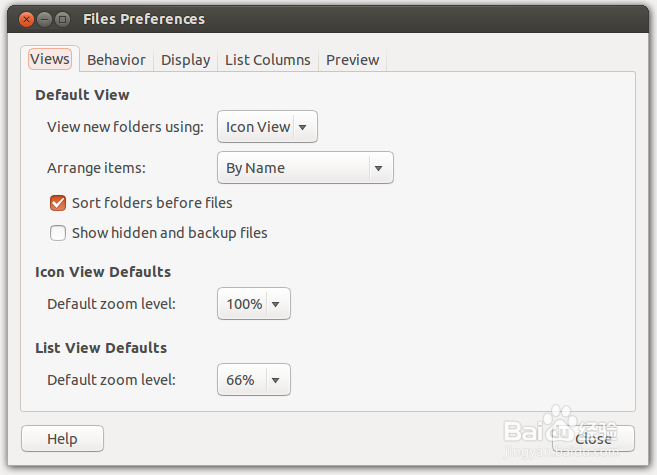Select the List Columns tab
Image resolution: width=657 pixels, height=475 pixels.
267,60
